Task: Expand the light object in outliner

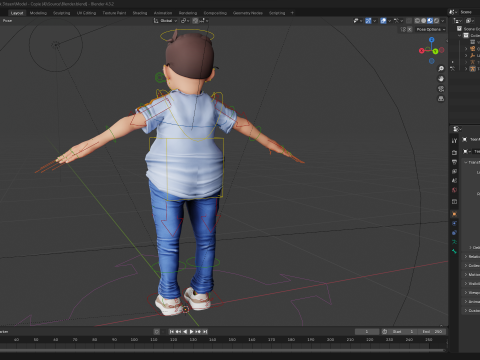Action: (466, 55)
